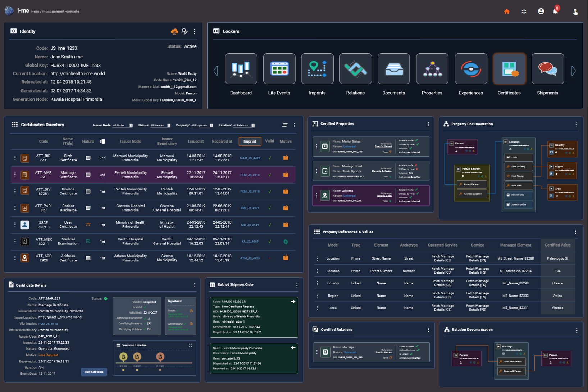Screen dimensions: 588x392
Task: Open the notifications bell
Action: click(555, 12)
